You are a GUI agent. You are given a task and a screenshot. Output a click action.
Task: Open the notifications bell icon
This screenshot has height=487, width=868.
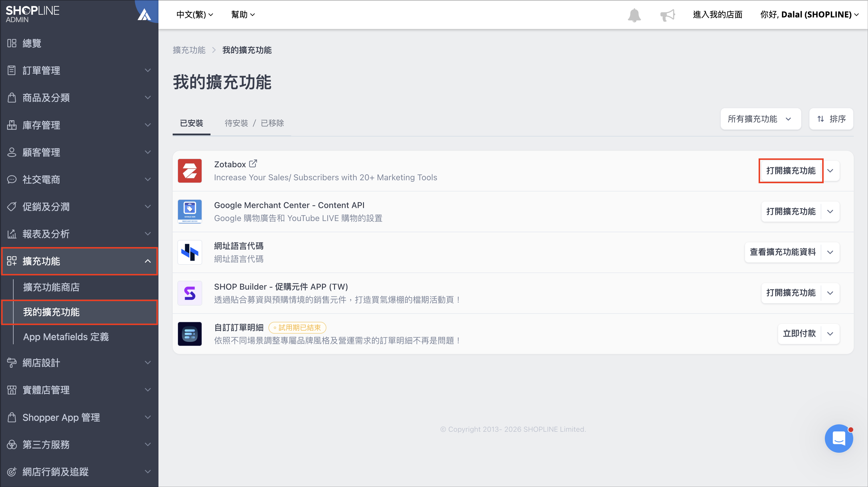[634, 15]
